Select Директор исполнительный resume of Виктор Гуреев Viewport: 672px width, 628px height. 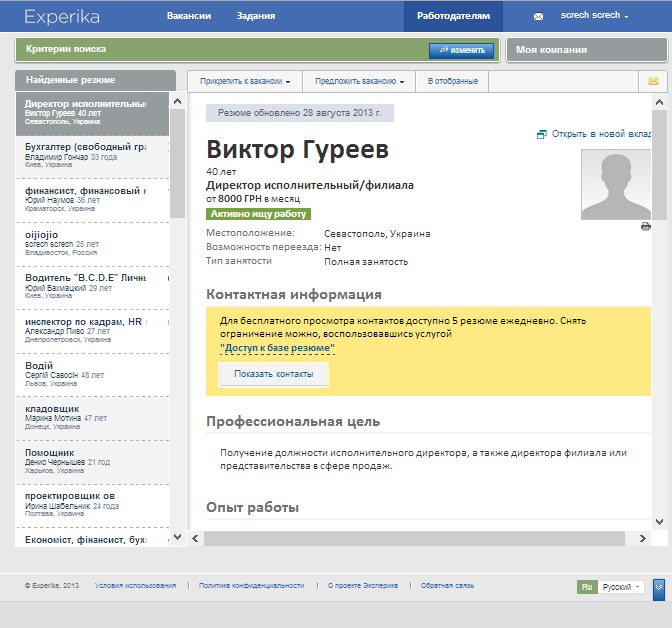93,114
